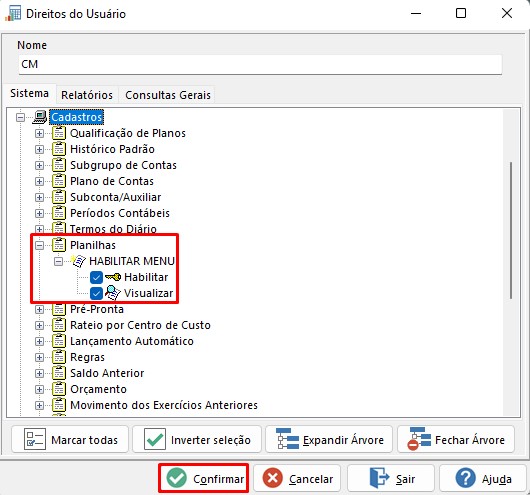
Task: Select the HABILITAR MENU tree label
Action: [x=132, y=261]
